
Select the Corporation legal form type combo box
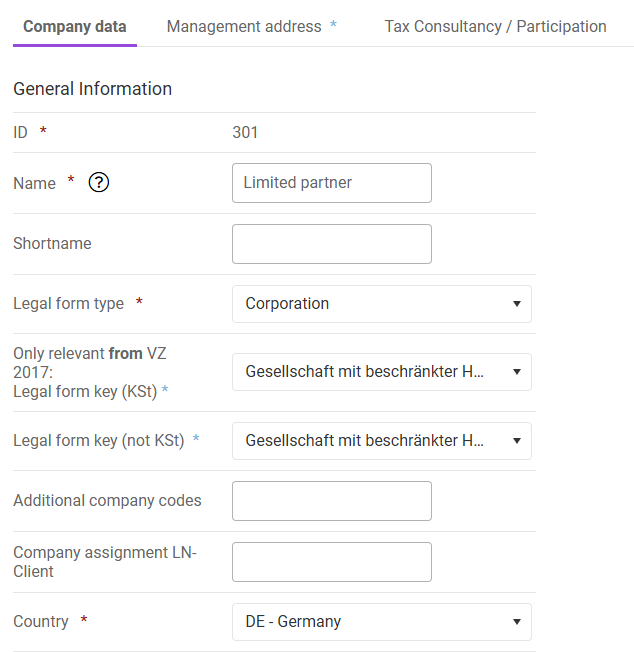pos(382,304)
